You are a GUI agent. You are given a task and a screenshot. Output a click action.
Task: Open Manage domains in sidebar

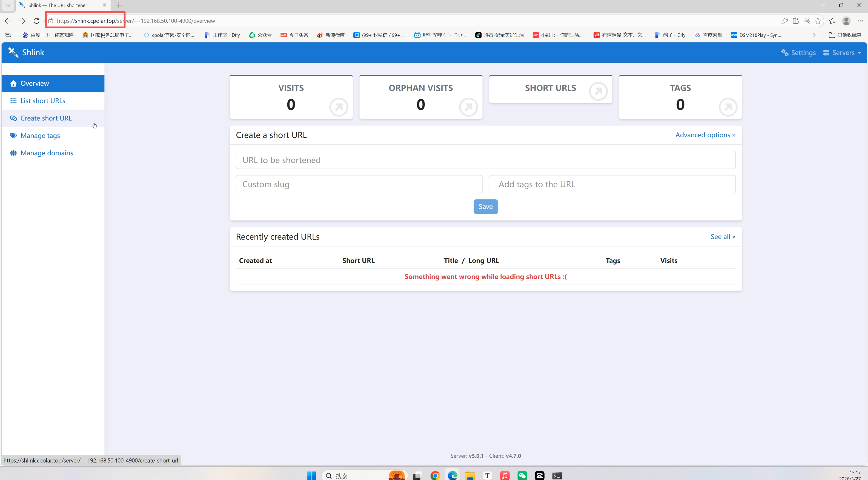click(46, 153)
